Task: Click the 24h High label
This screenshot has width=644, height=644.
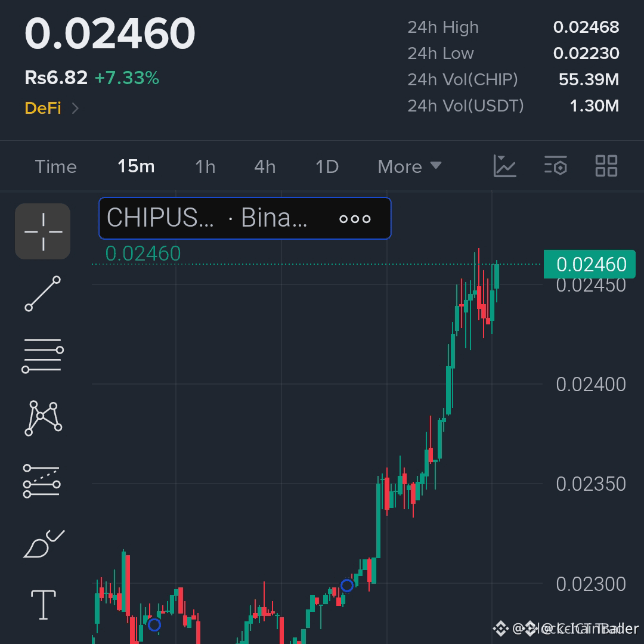Action: point(443,27)
